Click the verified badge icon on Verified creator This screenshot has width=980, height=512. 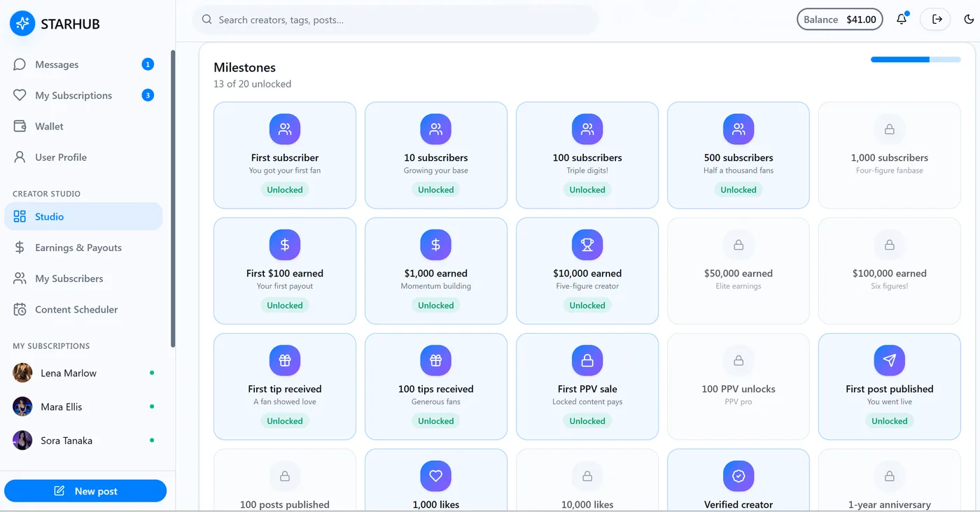coord(738,476)
